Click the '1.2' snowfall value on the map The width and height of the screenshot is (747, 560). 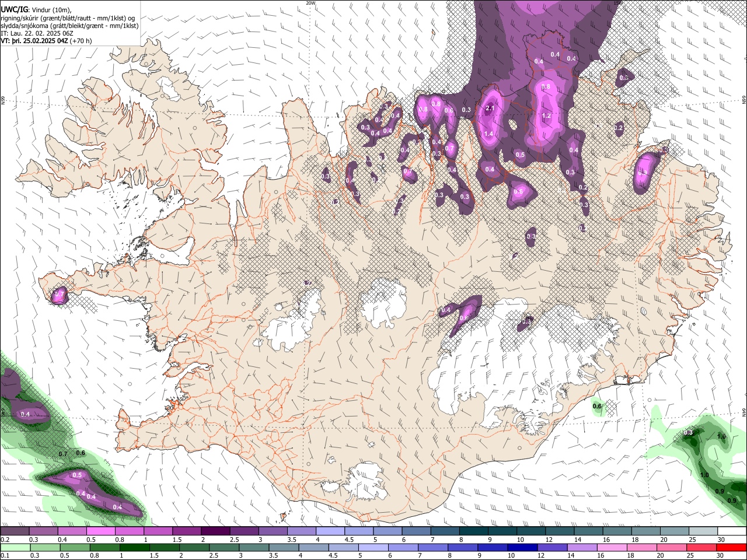pyautogui.click(x=546, y=116)
